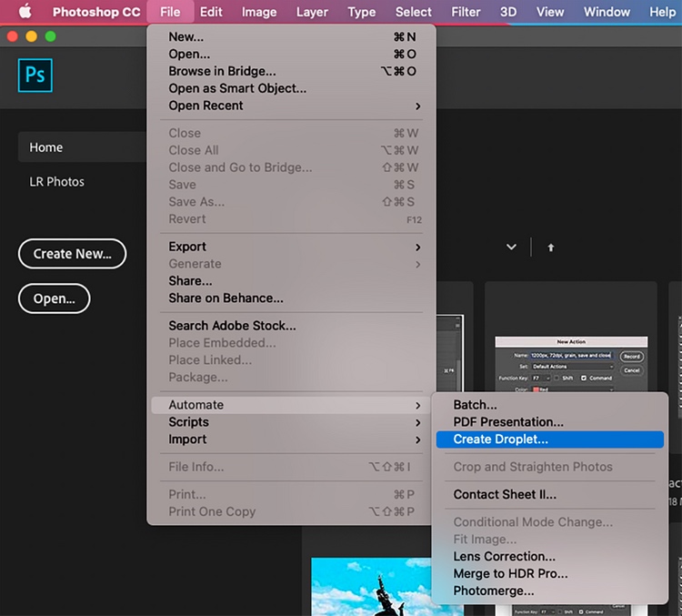Click the Photoshop Ps logo icon
The width and height of the screenshot is (682, 616).
(x=35, y=76)
